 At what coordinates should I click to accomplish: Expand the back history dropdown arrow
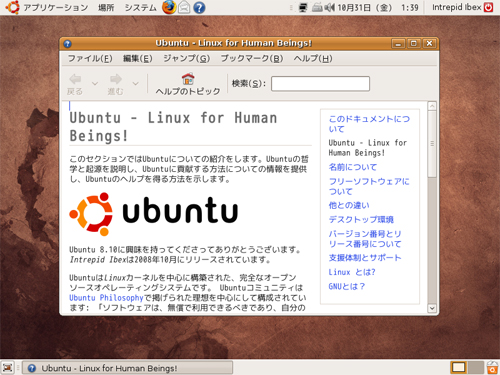95,83
